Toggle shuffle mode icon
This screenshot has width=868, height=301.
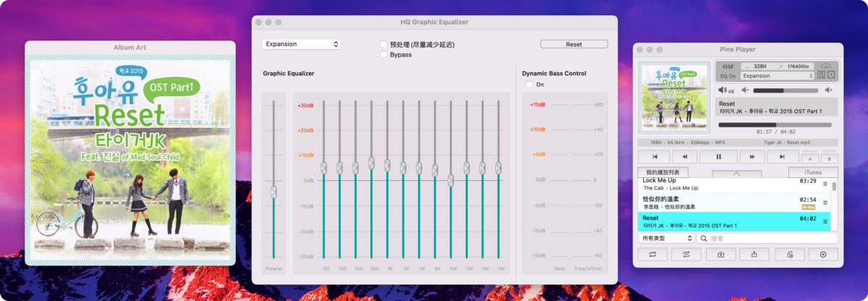(686, 254)
